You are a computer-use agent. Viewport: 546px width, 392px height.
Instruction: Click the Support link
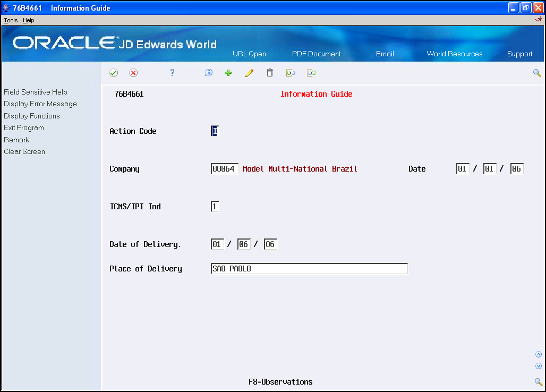(x=519, y=54)
